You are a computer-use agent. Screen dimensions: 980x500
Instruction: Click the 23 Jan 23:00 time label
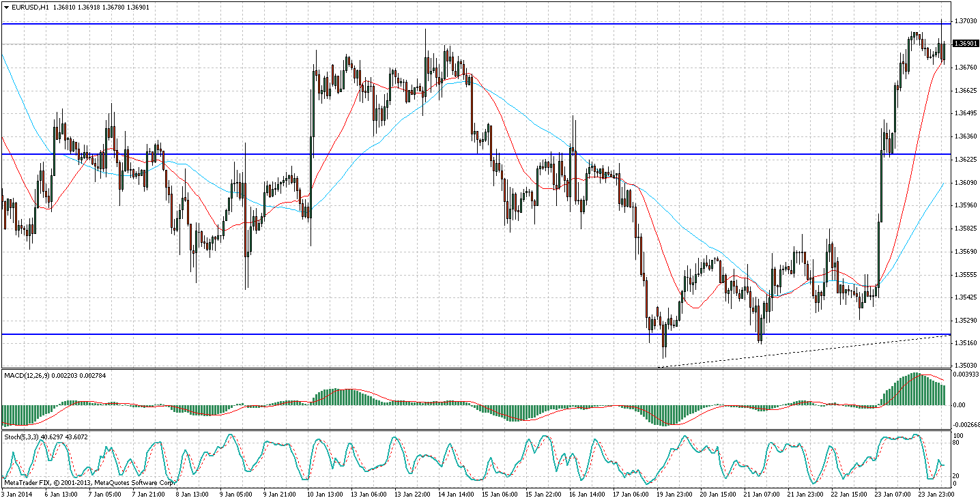932,493
